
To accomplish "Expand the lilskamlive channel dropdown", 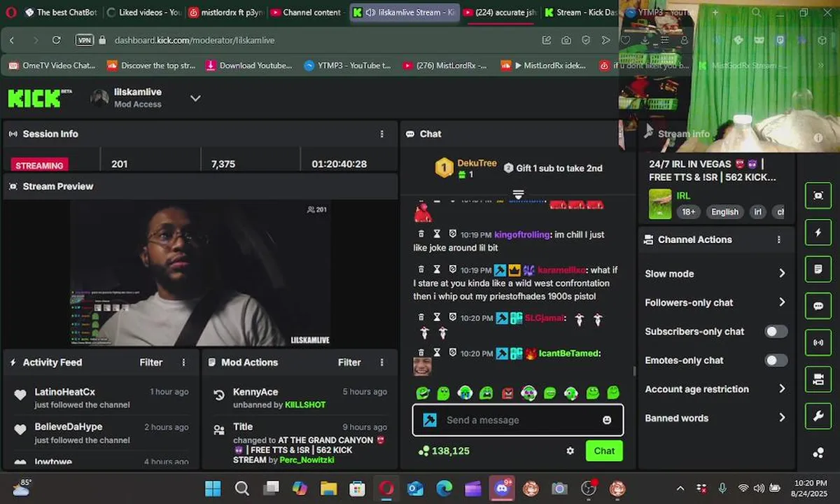I will point(195,98).
